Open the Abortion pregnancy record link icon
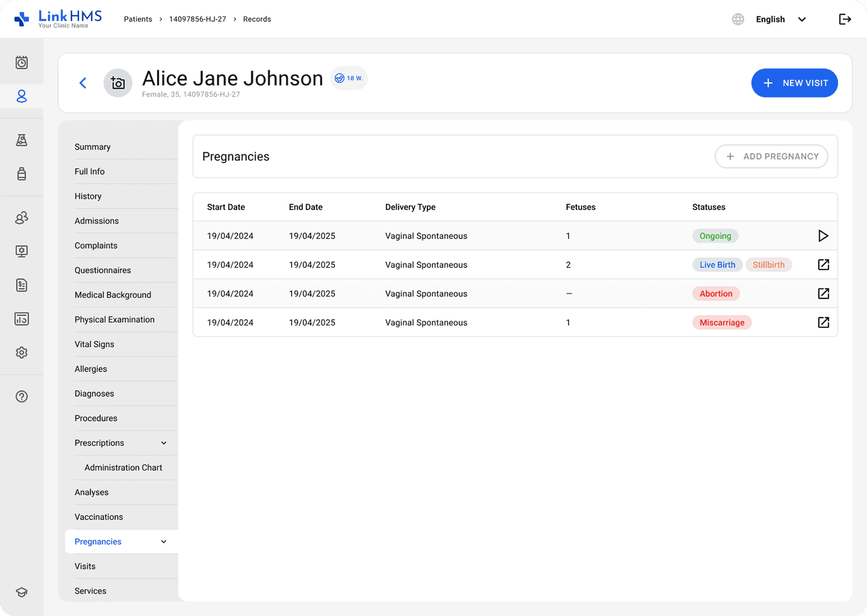 click(823, 294)
